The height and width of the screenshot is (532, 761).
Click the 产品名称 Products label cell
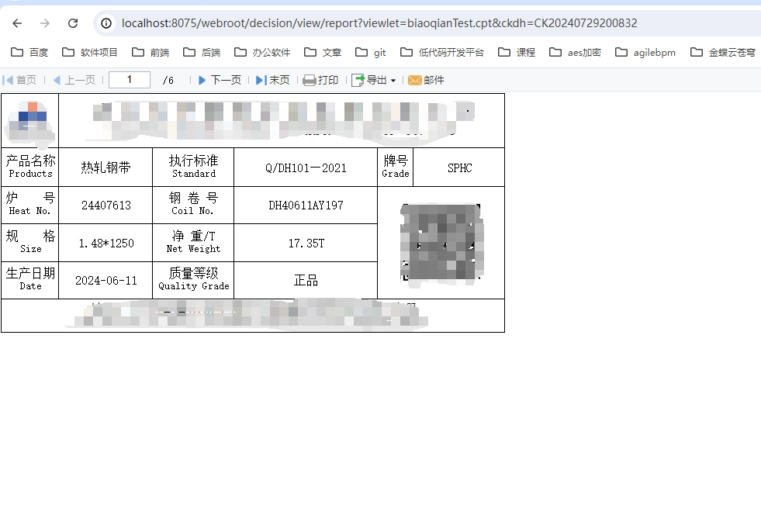tap(30, 167)
